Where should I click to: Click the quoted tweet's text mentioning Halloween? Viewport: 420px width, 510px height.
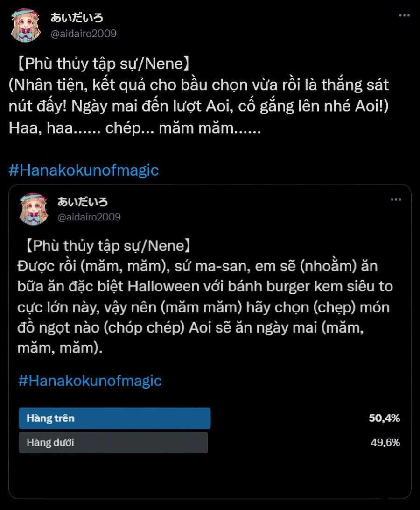click(x=205, y=286)
